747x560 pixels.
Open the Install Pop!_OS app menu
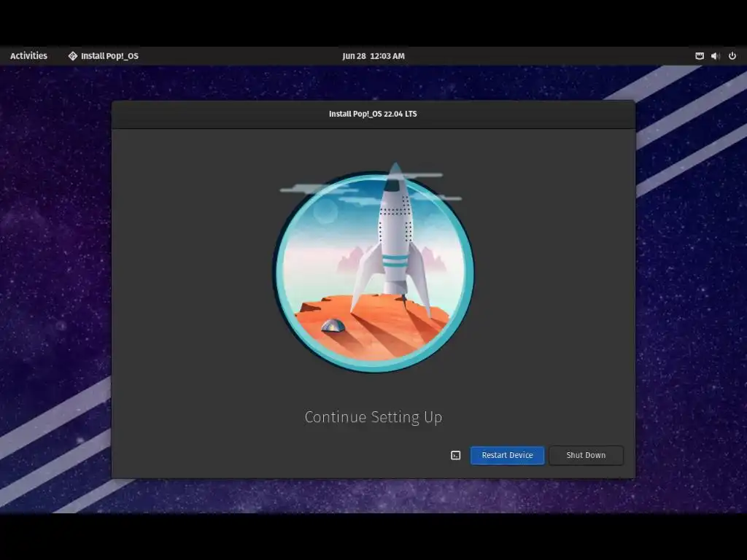(x=104, y=55)
